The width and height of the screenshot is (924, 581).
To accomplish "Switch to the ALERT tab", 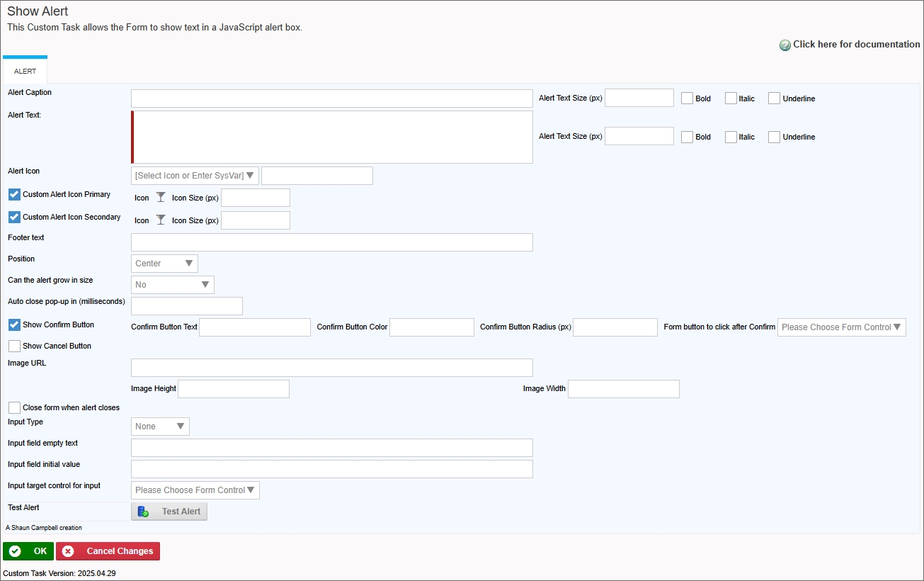I will [25, 72].
